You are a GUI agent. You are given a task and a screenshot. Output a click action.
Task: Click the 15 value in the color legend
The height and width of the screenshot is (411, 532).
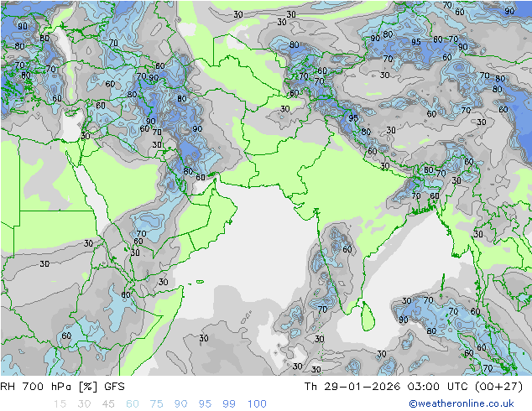tap(60, 404)
